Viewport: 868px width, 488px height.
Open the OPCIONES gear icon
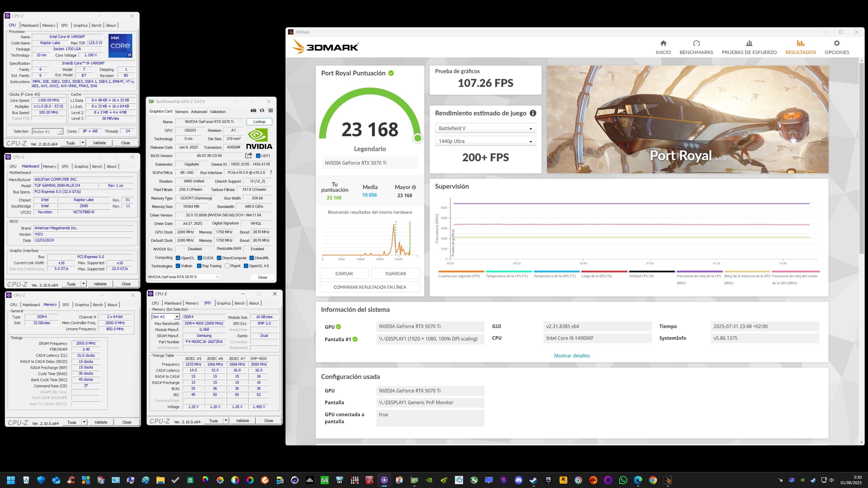(x=837, y=43)
